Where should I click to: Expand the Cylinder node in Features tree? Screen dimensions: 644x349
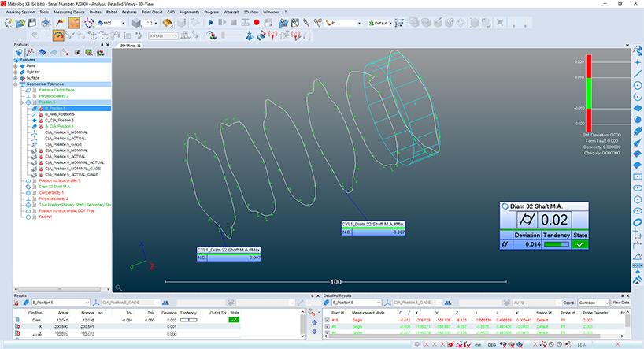tap(17, 71)
